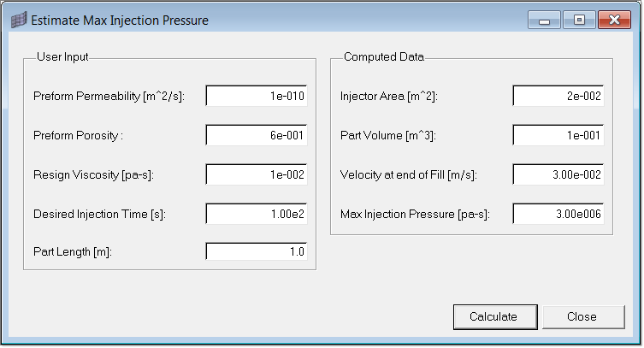Screen dimensions: 644x348
Task: Minimize the Estimate Max Injection Pressure window
Action: pos(544,20)
